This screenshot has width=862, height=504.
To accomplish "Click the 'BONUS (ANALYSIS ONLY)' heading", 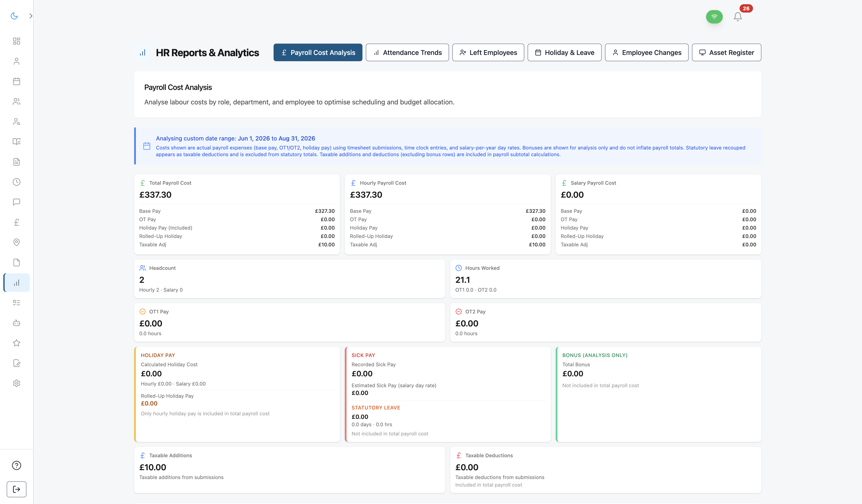I will click(595, 355).
